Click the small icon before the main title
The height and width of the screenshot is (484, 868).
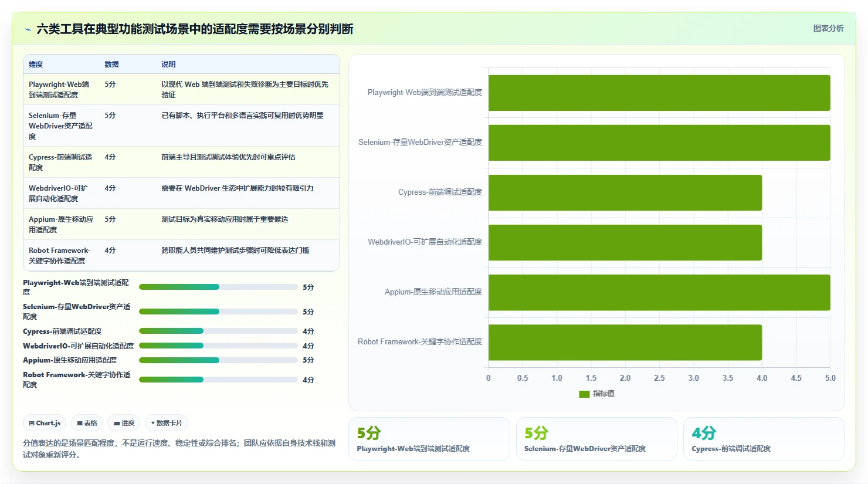pos(28,29)
